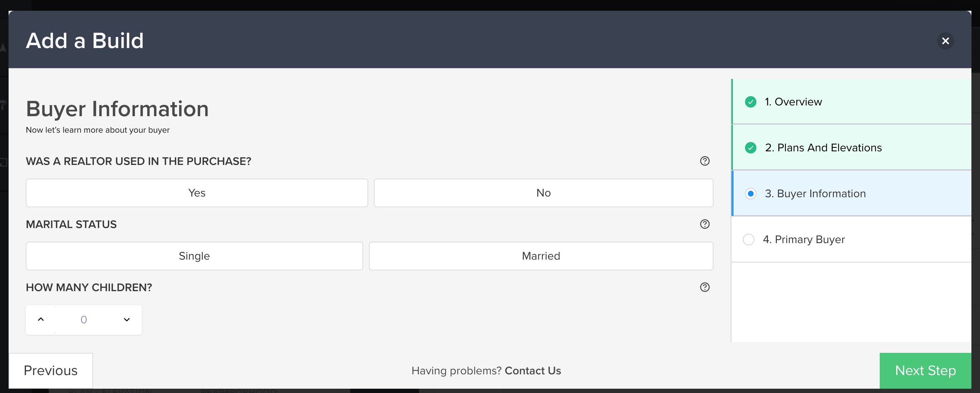The height and width of the screenshot is (393, 980).
Task: Open help for How Many Children
Action: tap(705, 287)
